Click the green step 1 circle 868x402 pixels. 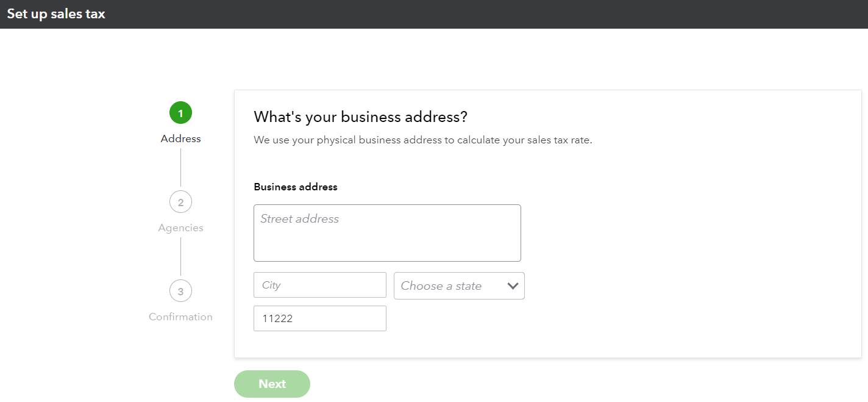tap(180, 113)
